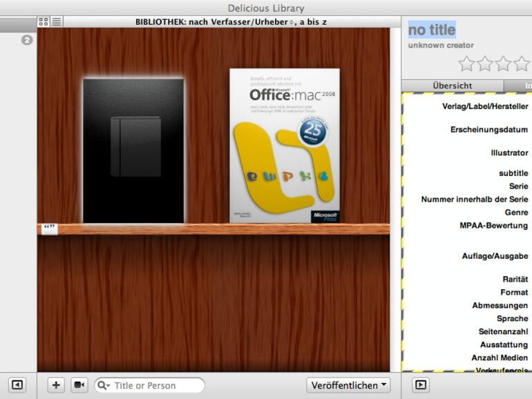The width and height of the screenshot is (532, 399).
Task: Select the Office:mac 2008 book cover
Action: click(x=285, y=146)
